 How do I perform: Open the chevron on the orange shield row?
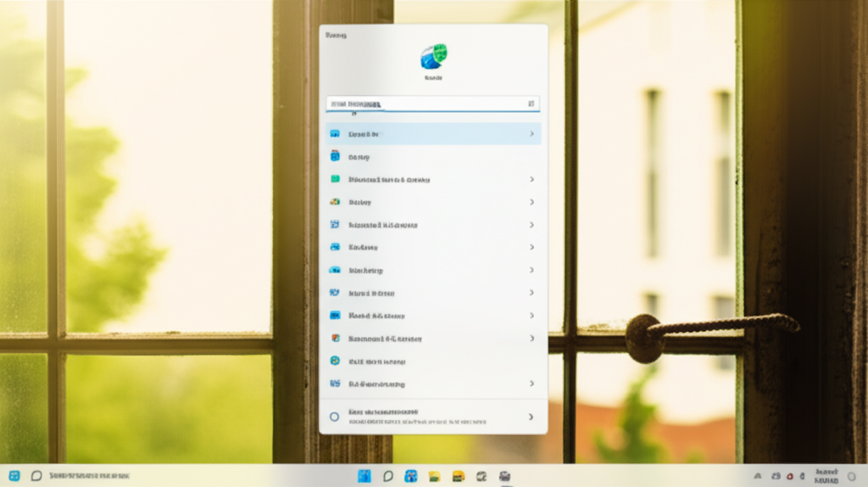(531, 339)
